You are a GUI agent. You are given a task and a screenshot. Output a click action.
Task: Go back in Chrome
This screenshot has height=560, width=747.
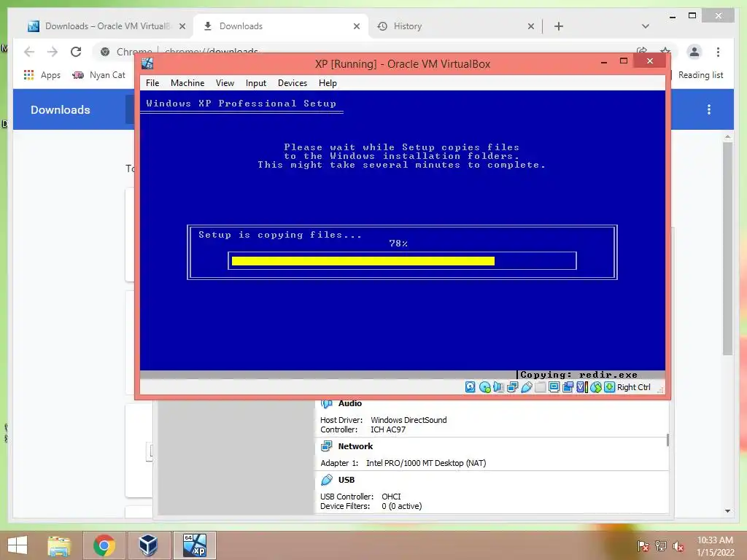click(x=29, y=52)
